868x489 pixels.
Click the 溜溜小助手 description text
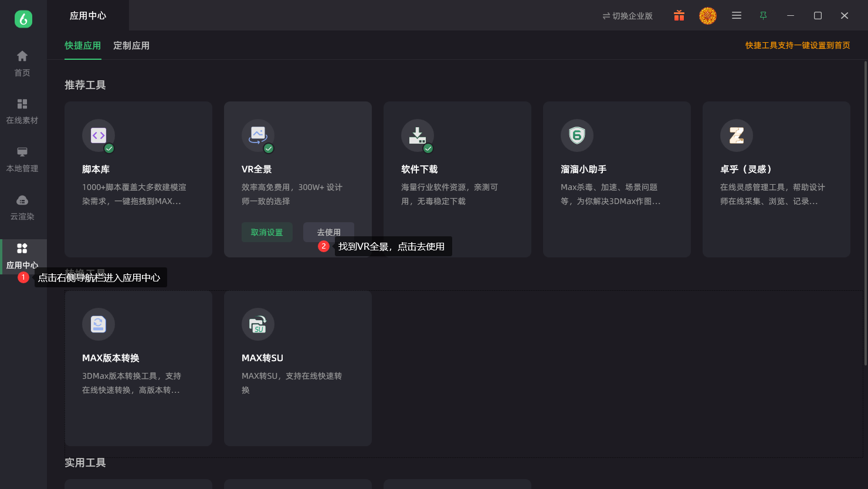[611, 194]
